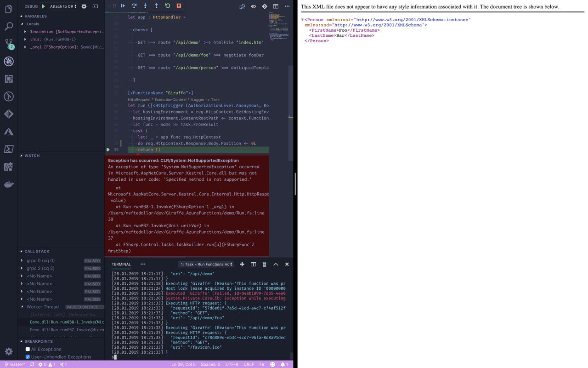Image resolution: width=588 pixels, height=368 pixels.
Task: Open terminal panel overflow ellipsis menu
Action: coord(143,264)
